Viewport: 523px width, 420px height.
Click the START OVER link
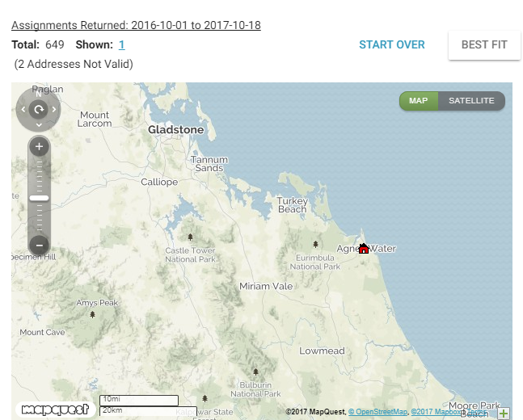[392, 44]
